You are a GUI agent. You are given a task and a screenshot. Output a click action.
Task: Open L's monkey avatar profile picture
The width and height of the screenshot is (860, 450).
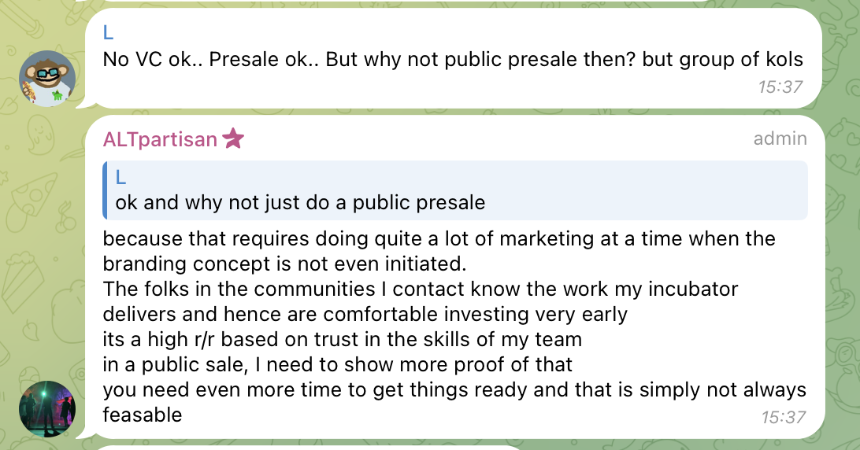[48, 77]
